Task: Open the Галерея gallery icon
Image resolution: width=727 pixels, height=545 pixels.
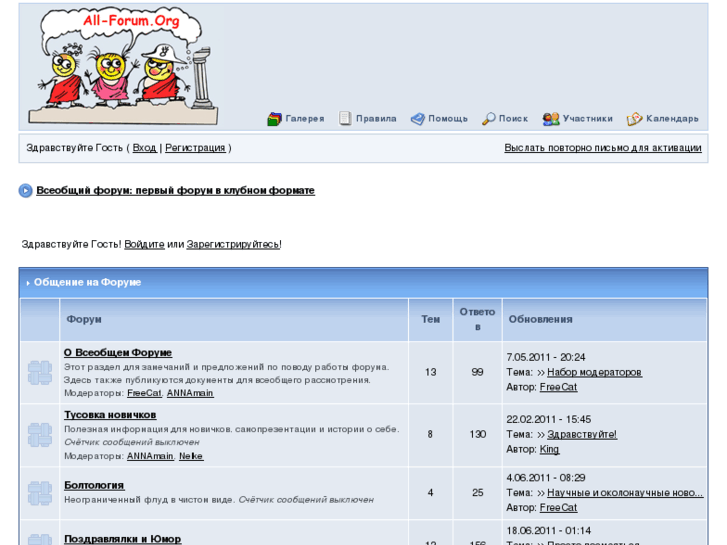Action: point(274,119)
